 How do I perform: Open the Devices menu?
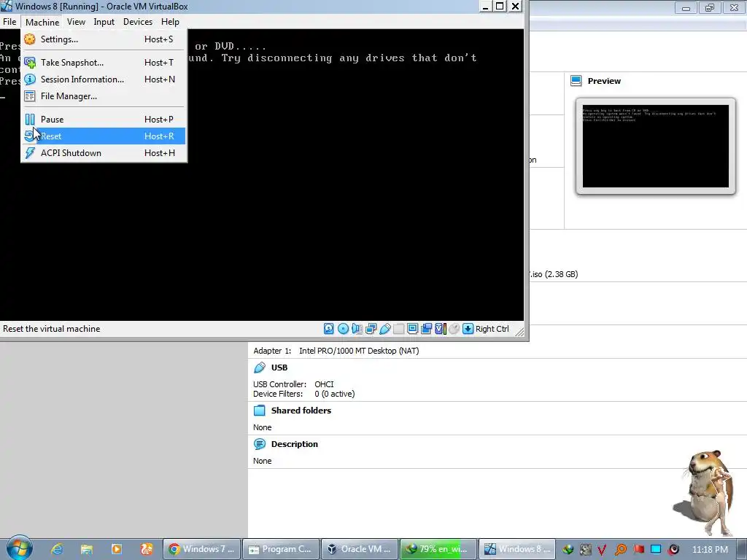[x=138, y=22]
